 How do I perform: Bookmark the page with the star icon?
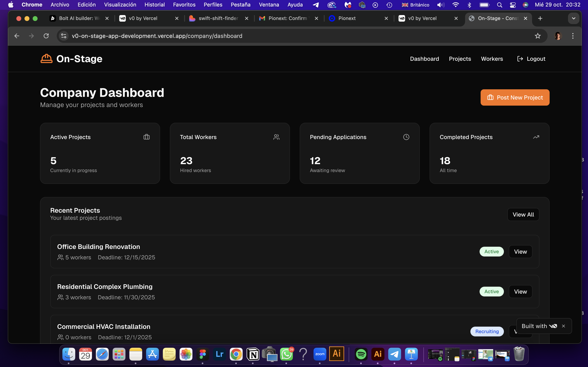pos(538,36)
